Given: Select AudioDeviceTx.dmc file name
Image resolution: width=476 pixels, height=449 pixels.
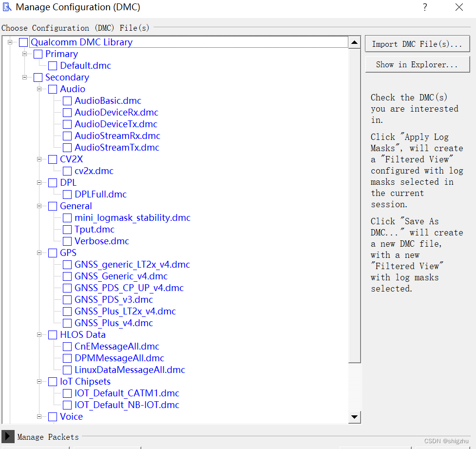Looking at the screenshot, I should click(x=116, y=124).
